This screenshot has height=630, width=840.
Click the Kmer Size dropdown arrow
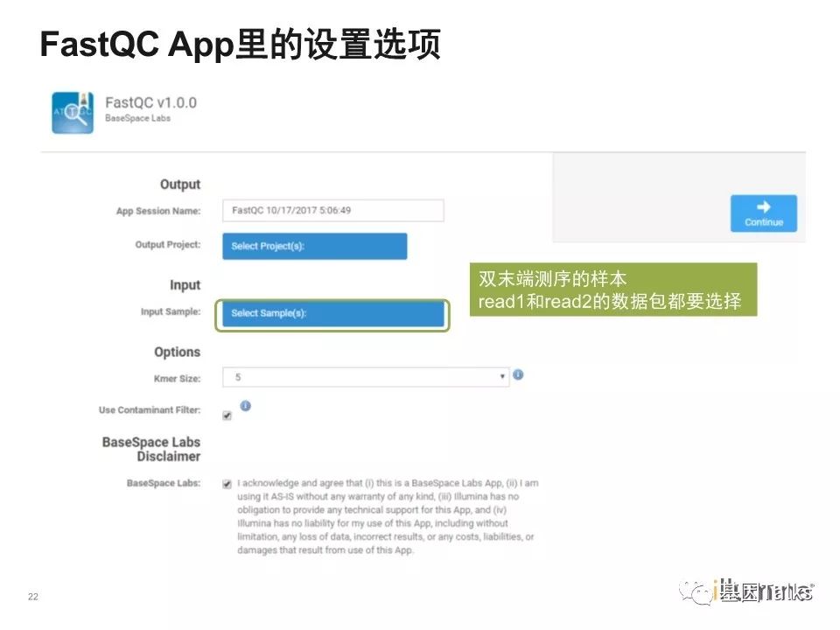click(502, 377)
